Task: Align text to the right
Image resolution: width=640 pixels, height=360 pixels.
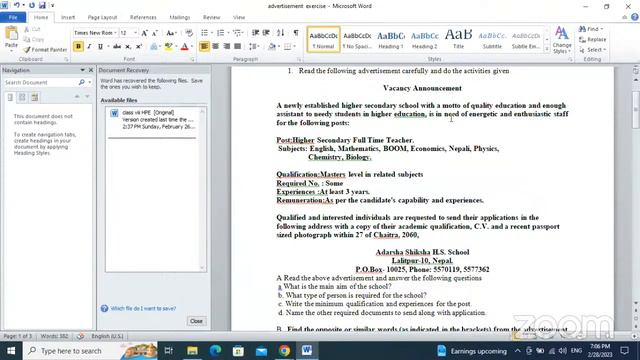Action: [x=227, y=47]
